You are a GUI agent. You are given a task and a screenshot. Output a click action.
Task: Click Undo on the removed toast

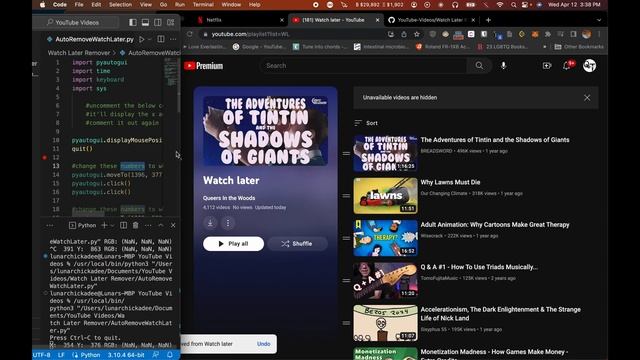pyautogui.click(x=264, y=344)
